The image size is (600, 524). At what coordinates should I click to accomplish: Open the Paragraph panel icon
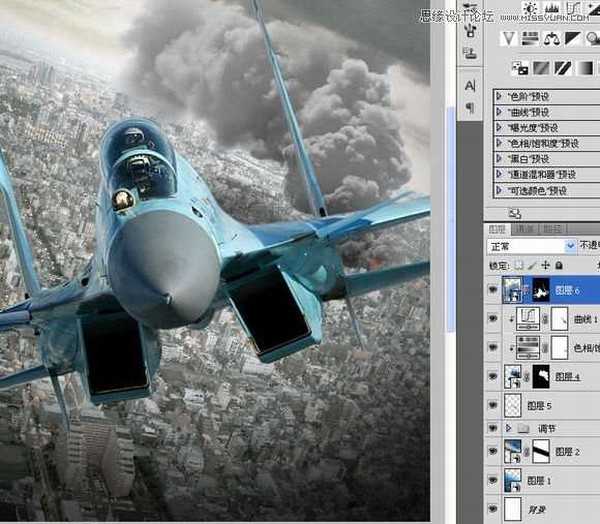470,108
